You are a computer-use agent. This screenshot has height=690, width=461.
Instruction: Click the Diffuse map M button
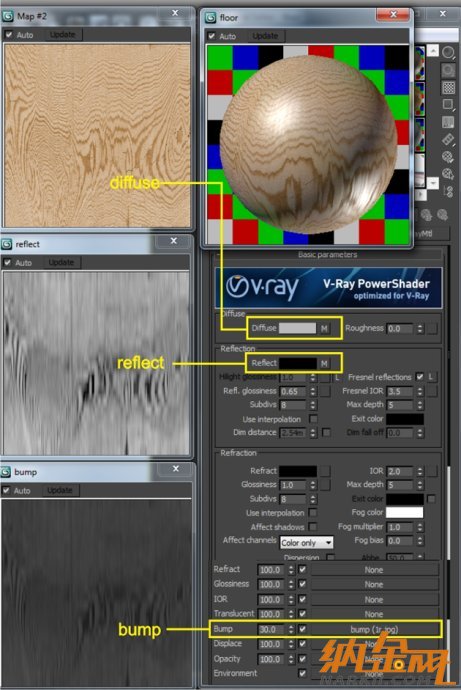pos(324,328)
